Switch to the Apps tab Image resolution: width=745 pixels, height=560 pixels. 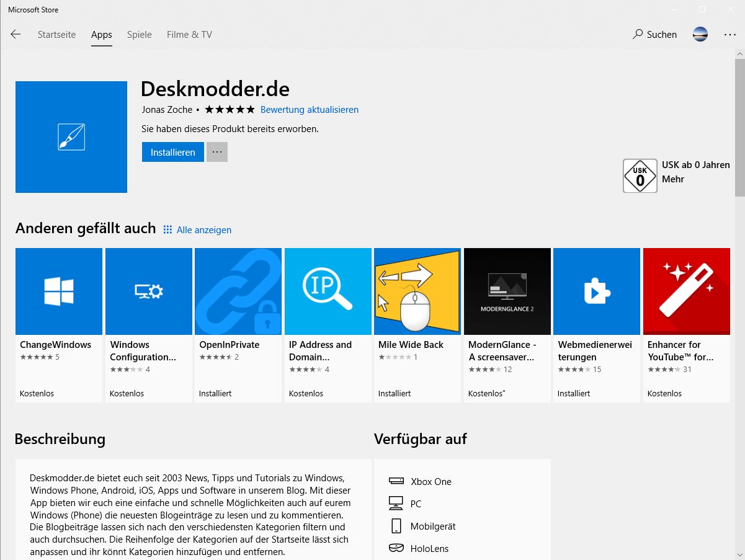[x=101, y=35]
